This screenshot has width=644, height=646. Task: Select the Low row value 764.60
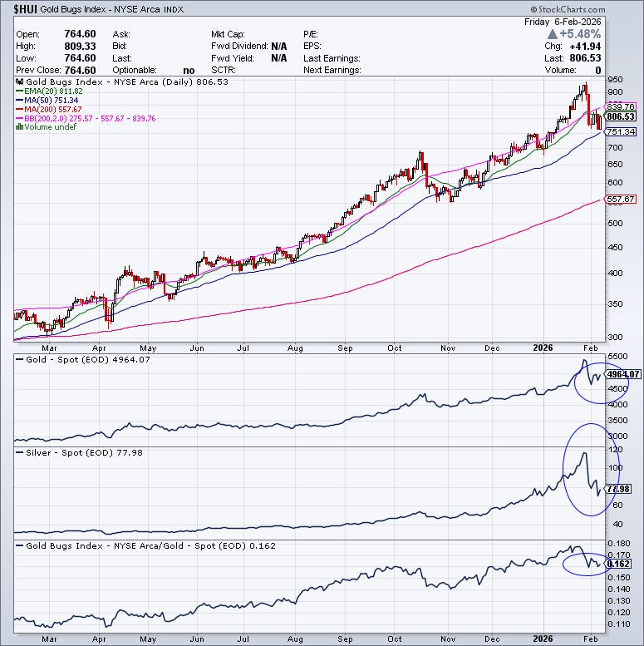coord(80,58)
